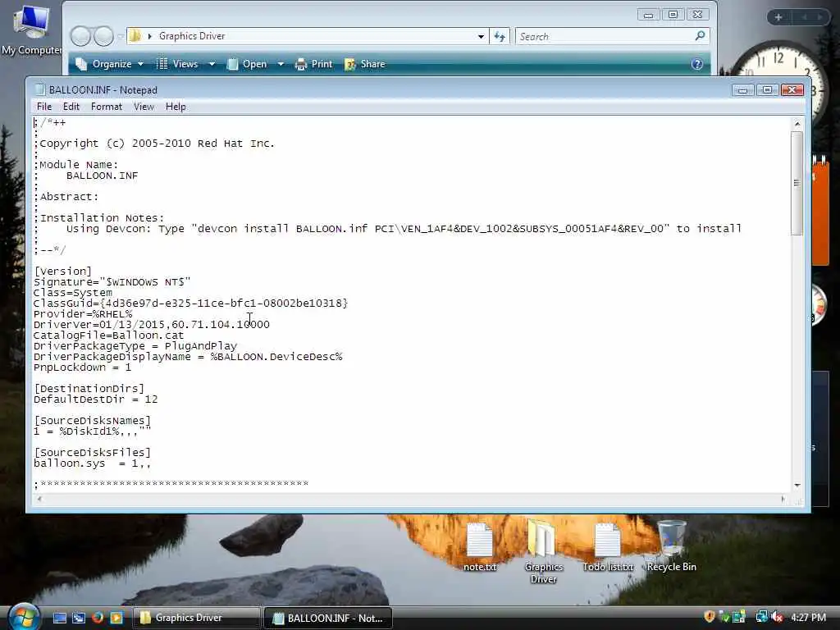Open the File menu in Notepad
This screenshot has height=630, width=840.
44,107
